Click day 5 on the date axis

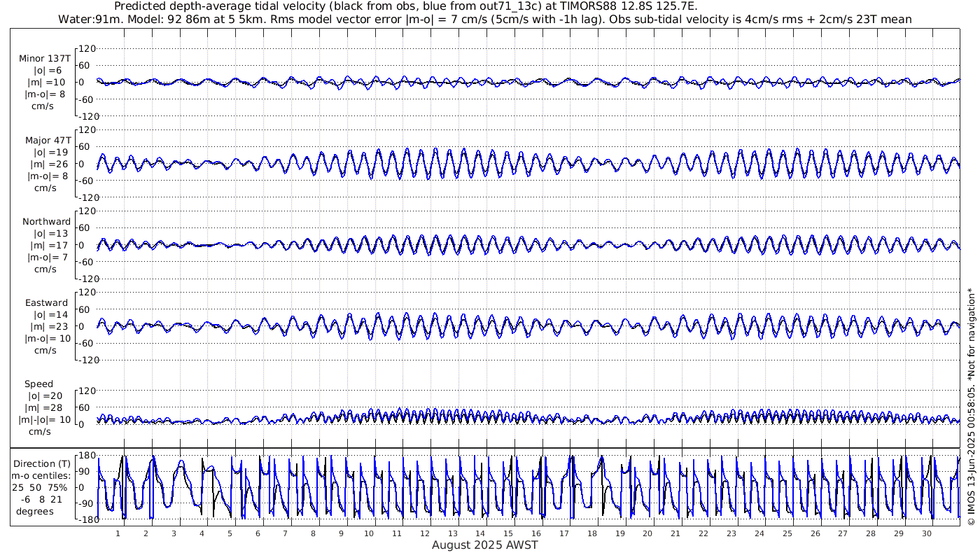click(230, 533)
